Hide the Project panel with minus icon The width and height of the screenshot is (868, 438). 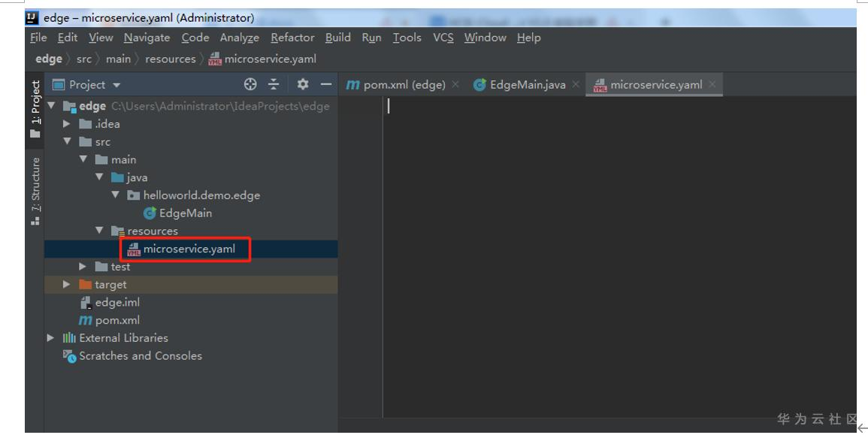(326, 84)
